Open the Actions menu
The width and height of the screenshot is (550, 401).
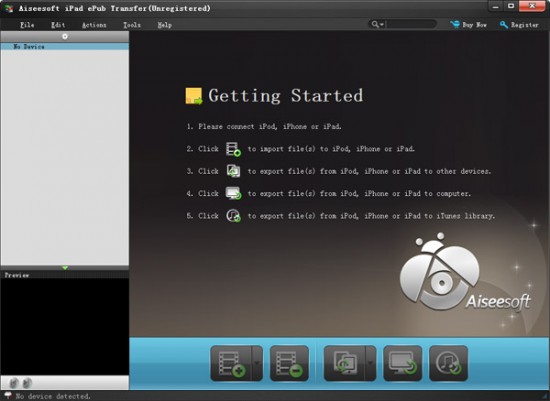94,25
